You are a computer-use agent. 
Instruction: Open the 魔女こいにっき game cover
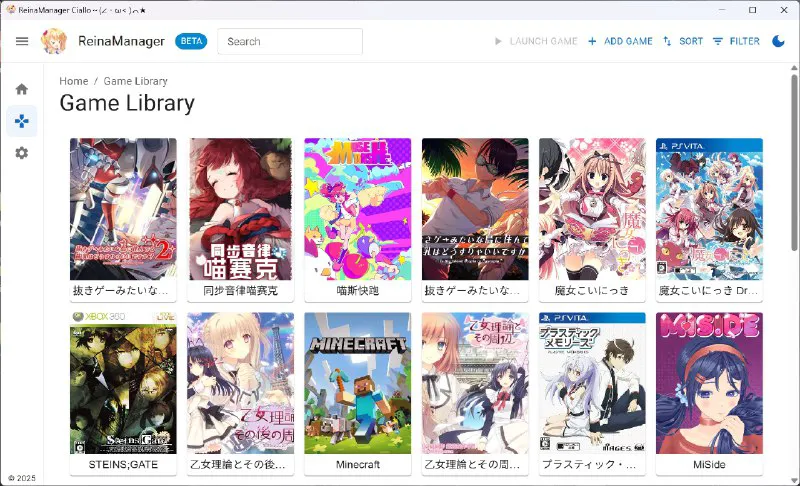pos(592,209)
